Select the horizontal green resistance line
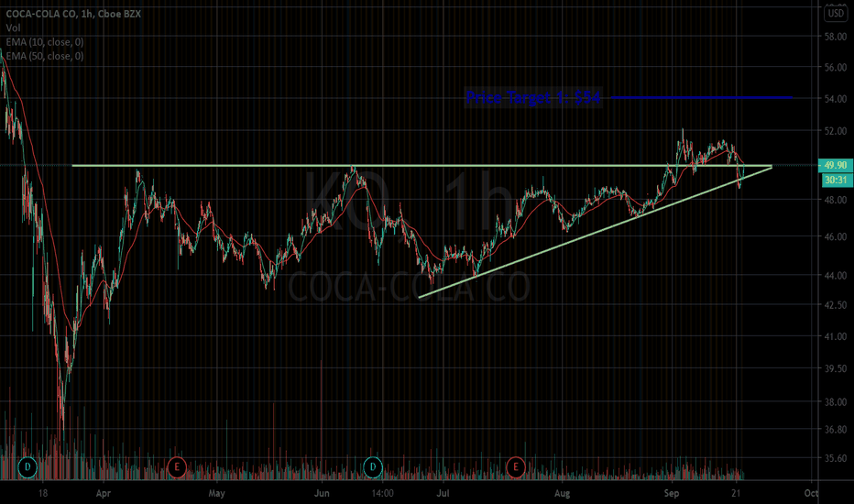The image size is (854, 504). [422, 166]
